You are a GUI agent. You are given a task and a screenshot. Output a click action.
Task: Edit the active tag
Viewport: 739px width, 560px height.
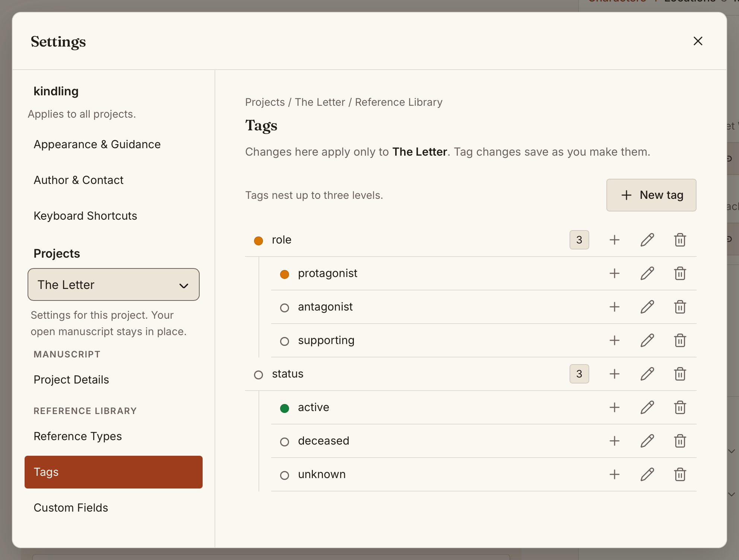click(647, 407)
